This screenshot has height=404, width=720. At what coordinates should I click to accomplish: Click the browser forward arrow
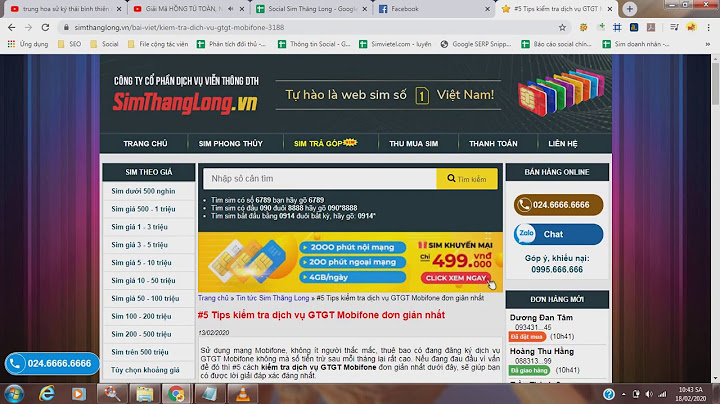pyautogui.click(x=28, y=28)
